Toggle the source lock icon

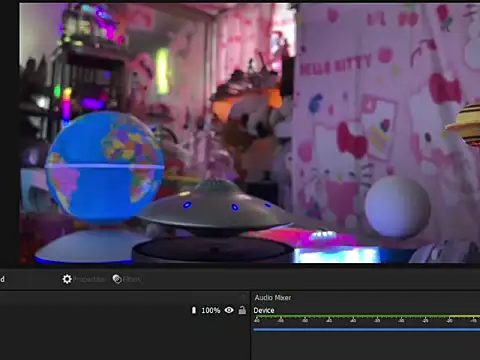coord(242,310)
